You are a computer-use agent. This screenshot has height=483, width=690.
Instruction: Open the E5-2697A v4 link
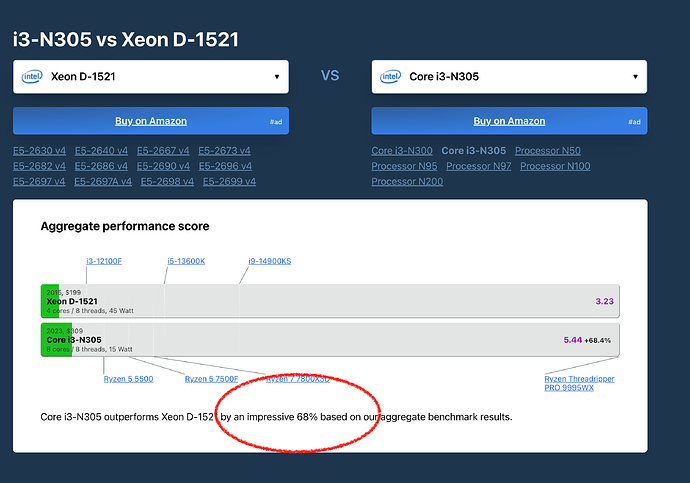point(103,182)
